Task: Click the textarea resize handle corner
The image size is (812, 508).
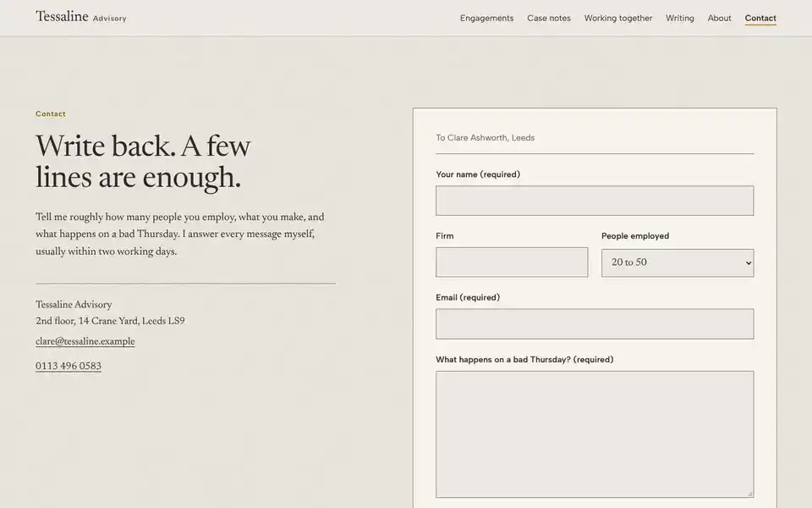Action: click(x=750, y=494)
